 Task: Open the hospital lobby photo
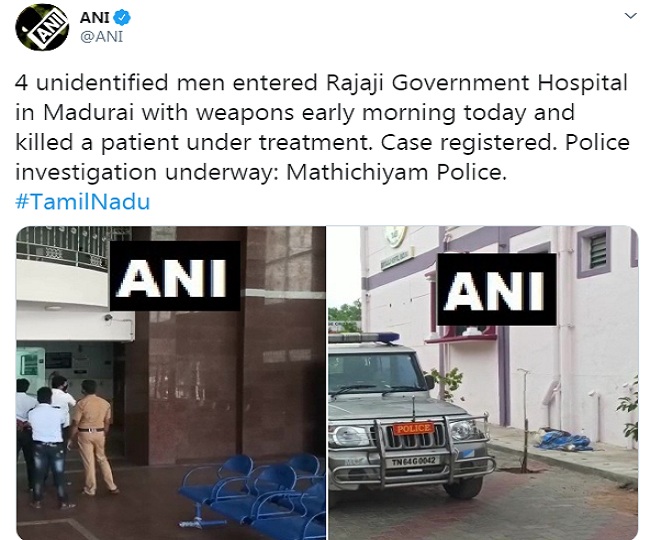[171, 383]
